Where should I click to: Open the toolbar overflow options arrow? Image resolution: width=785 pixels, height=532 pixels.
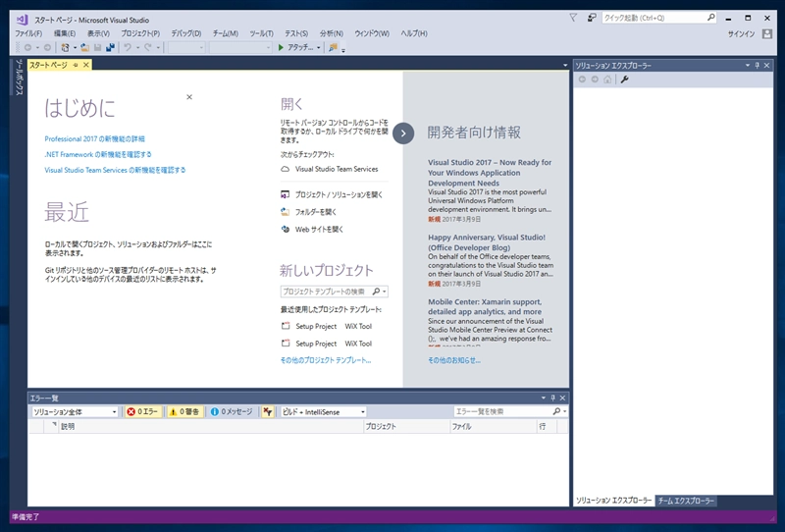(343, 49)
